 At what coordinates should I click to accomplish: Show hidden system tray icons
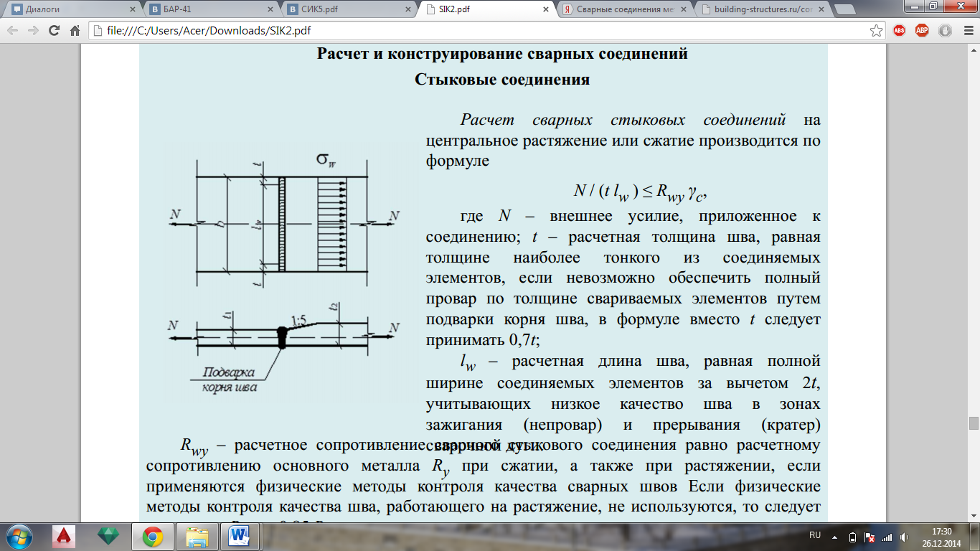coord(834,536)
